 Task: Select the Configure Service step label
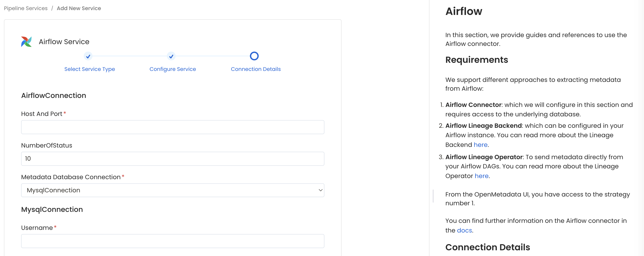[x=173, y=69]
